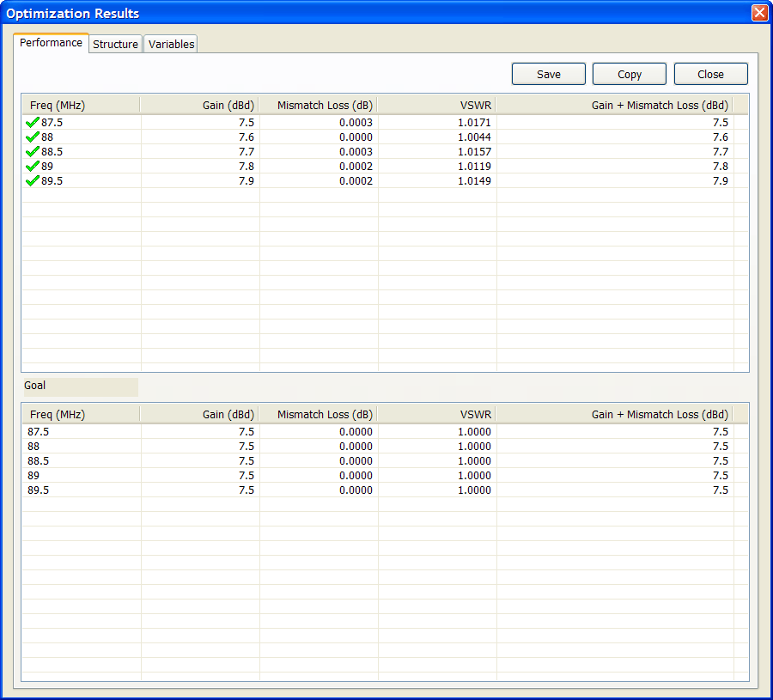This screenshot has width=773, height=700.
Task: Select VSWR value 1.0157
Action: 474,151
